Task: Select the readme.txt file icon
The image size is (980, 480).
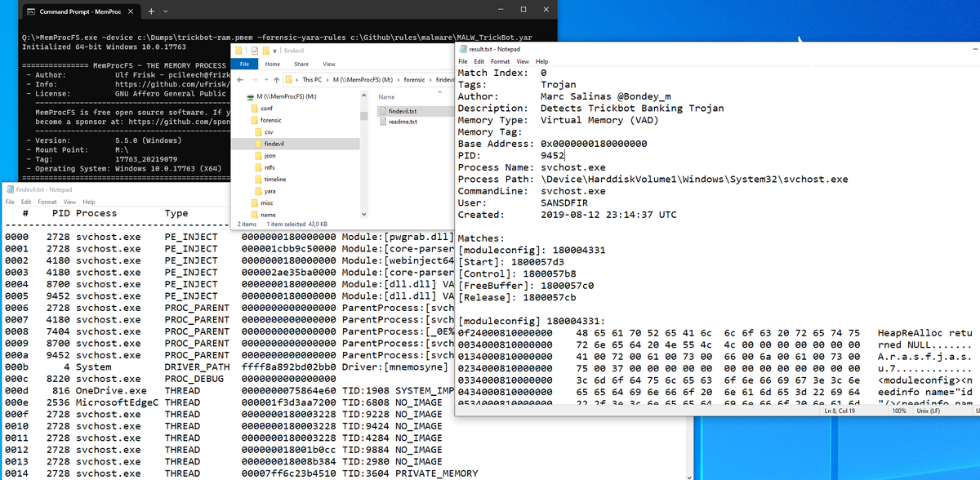Action: (382, 122)
